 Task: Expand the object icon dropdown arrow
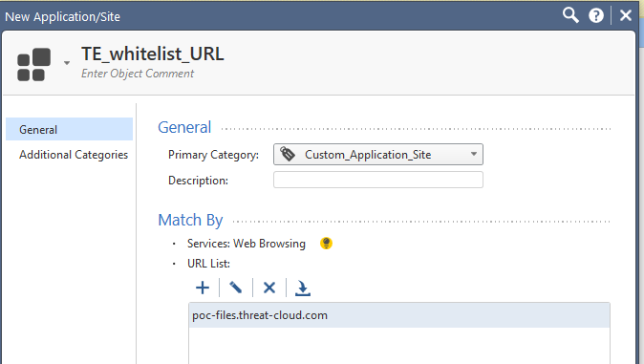click(67, 63)
